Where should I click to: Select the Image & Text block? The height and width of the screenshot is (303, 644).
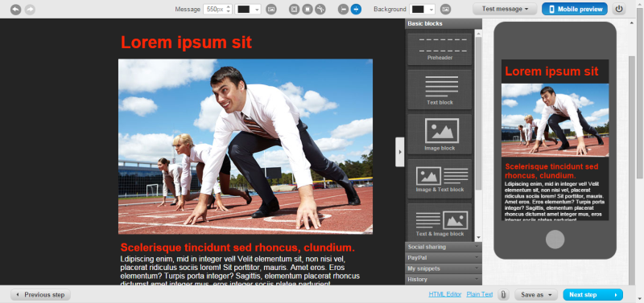(440, 178)
